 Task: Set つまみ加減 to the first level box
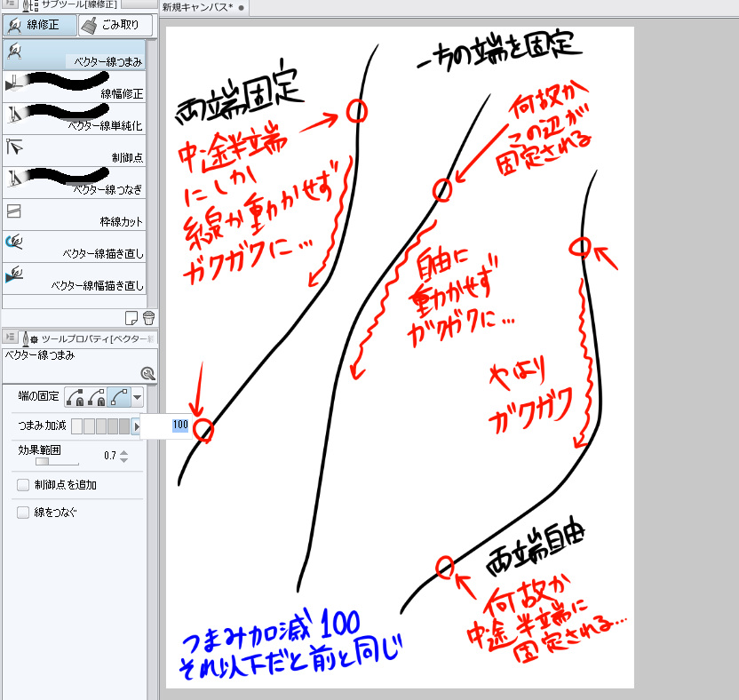tap(76, 426)
